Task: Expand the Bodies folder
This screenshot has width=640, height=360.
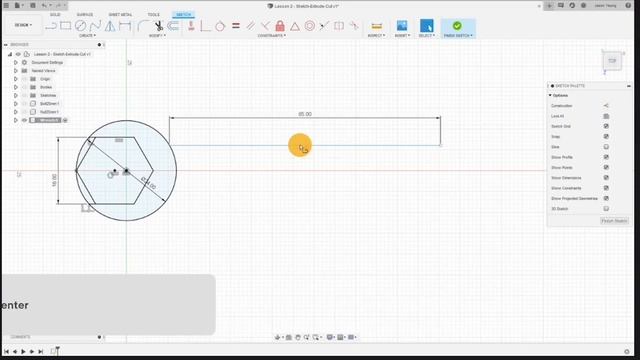Action: [16, 87]
